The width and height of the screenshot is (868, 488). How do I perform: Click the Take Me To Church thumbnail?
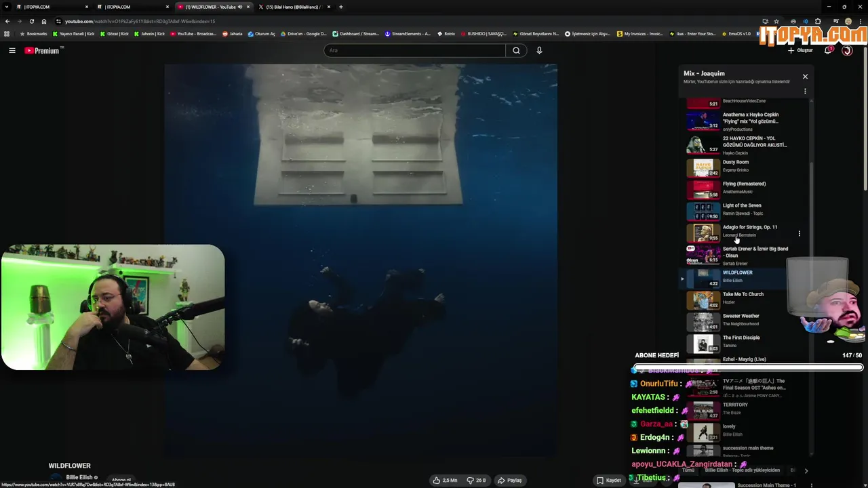(x=703, y=300)
